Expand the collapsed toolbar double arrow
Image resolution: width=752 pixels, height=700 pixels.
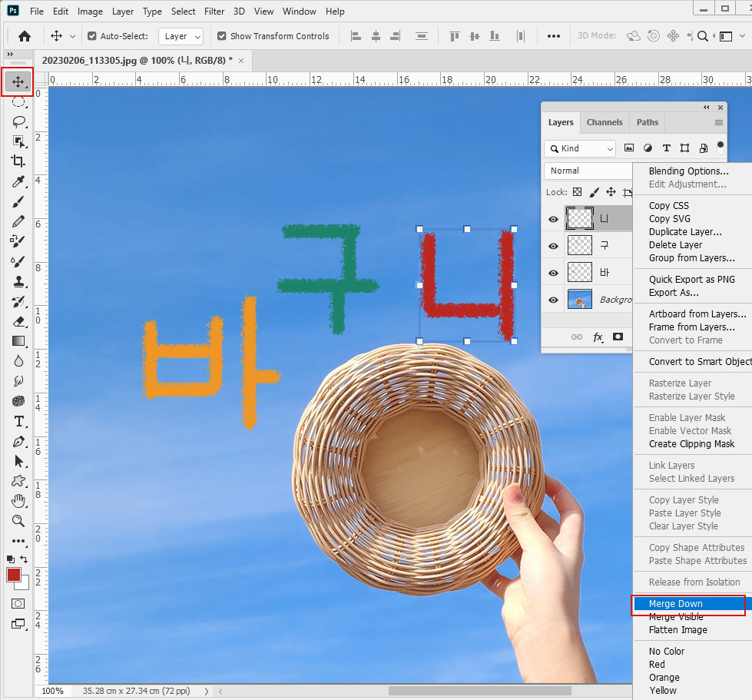[x=10, y=55]
